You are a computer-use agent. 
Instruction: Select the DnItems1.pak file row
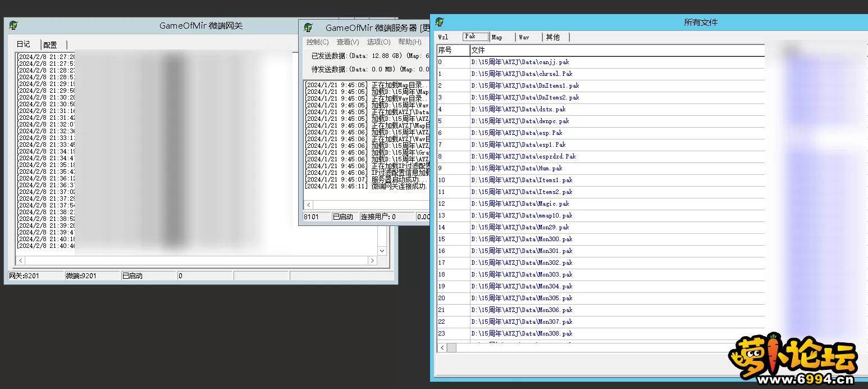point(600,85)
